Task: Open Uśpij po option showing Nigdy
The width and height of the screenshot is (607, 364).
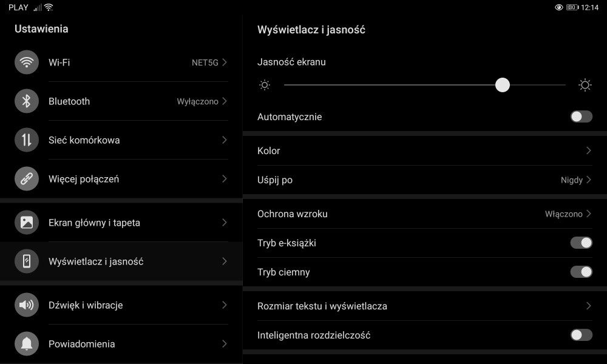Action: click(x=425, y=180)
